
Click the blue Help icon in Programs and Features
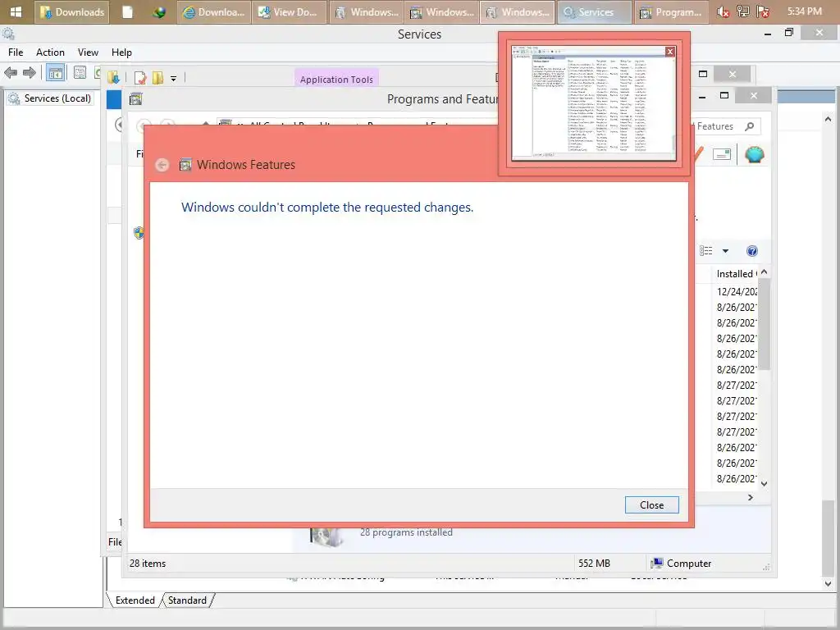pyautogui.click(x=751, y=251)
